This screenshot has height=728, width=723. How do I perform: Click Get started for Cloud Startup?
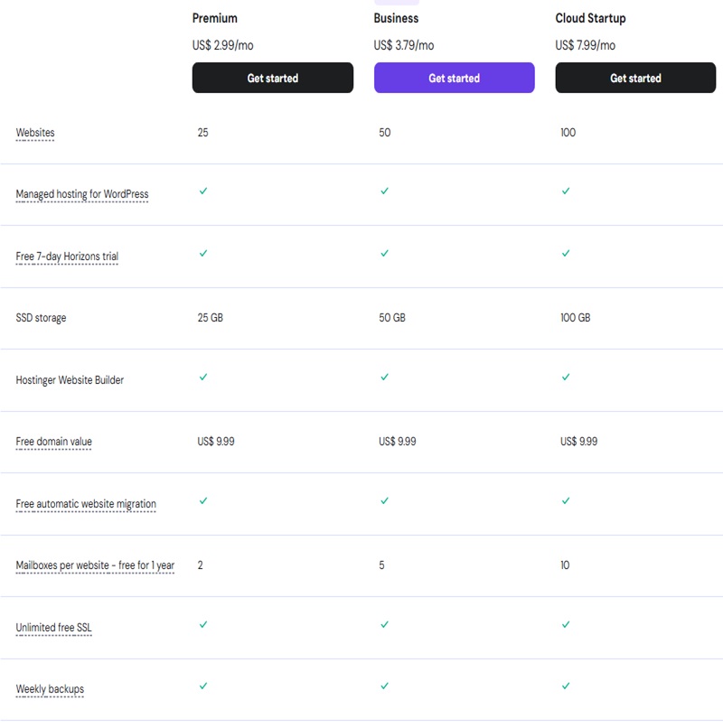click(635, 78)
